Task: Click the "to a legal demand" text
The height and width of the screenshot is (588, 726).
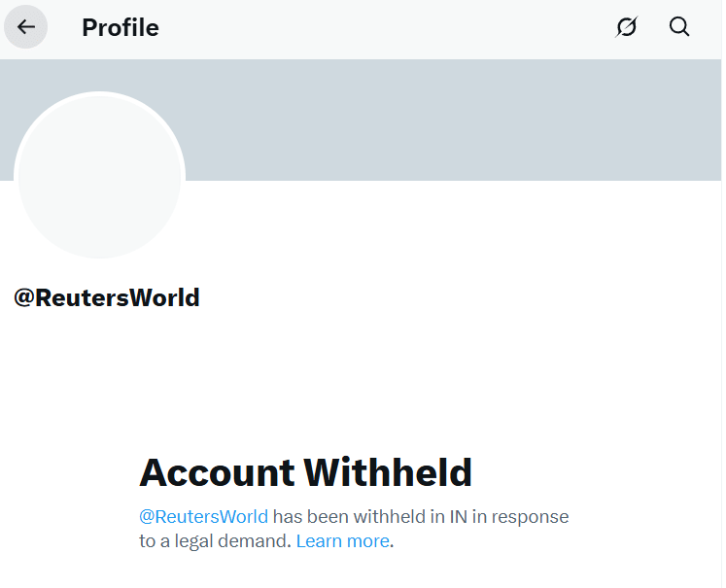Action: pyautogui.click(x=215, y=541)
